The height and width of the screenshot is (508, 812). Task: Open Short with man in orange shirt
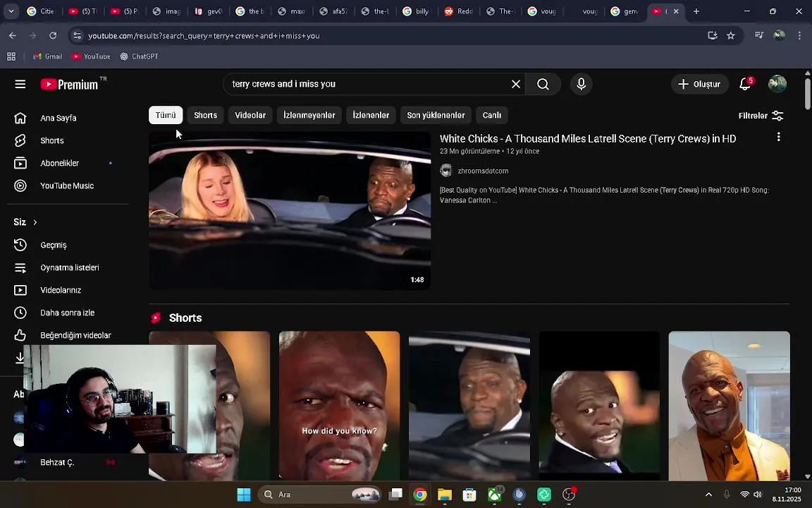[729, 406]
